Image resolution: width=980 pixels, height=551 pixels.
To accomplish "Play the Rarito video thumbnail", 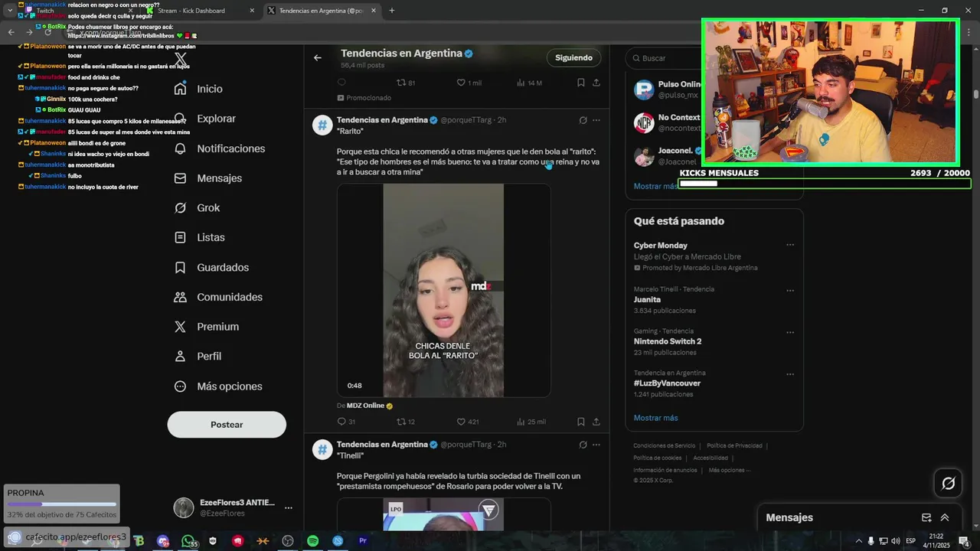I will point(443,290).
